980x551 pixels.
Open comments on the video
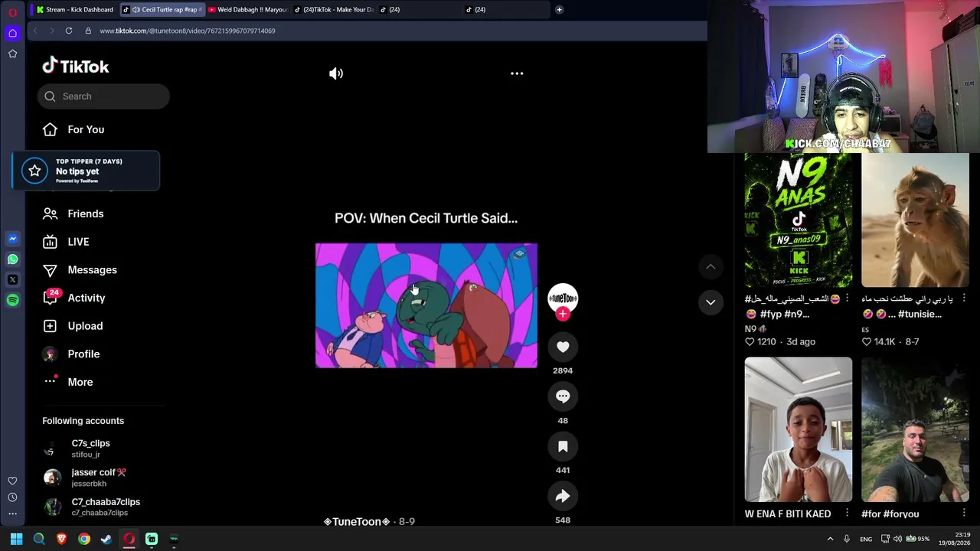pyautogui.click(x=563, y=396)
